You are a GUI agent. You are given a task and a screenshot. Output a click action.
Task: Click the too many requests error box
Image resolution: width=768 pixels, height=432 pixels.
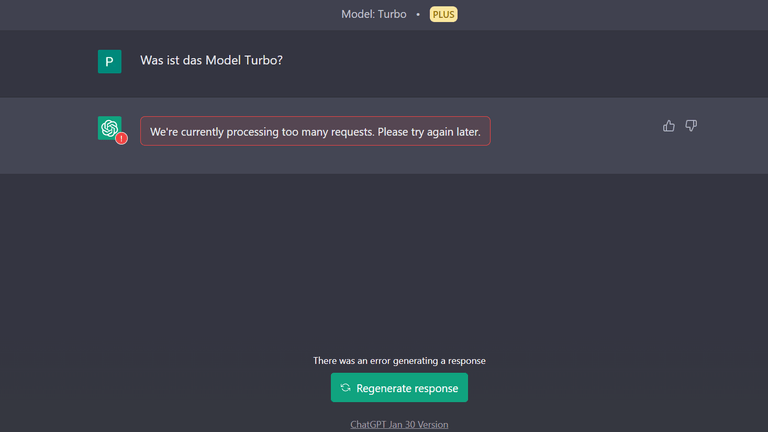[315, 131]
